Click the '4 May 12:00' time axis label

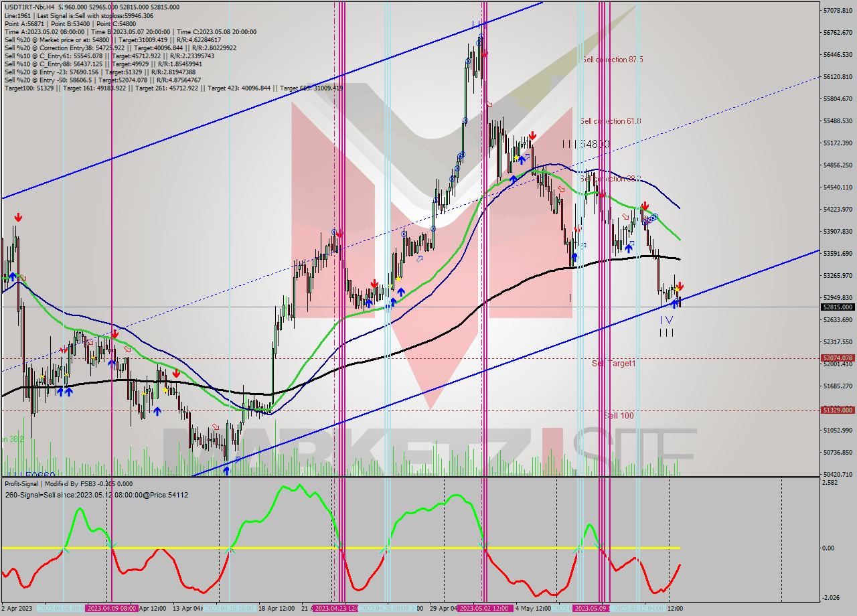(x=534, y=609)
